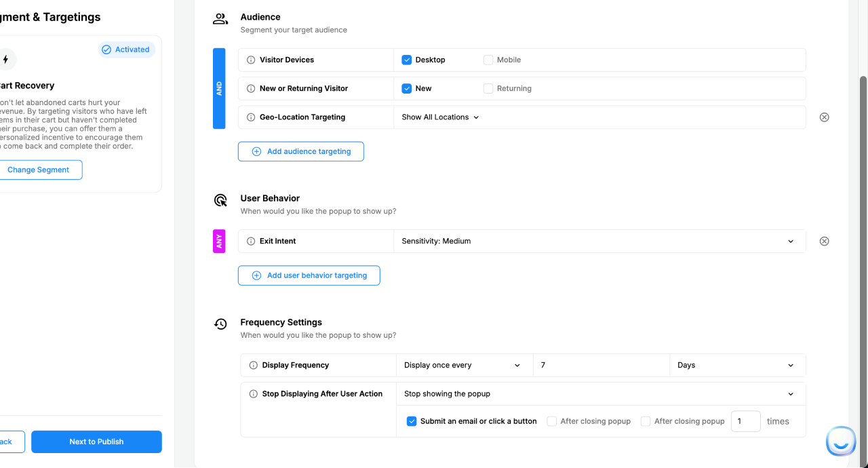Image resolution: width=868 pixels, height=468 pixels.
Task: Uncheck the Desktop device checkbox
Action: (x=407, y=60)
